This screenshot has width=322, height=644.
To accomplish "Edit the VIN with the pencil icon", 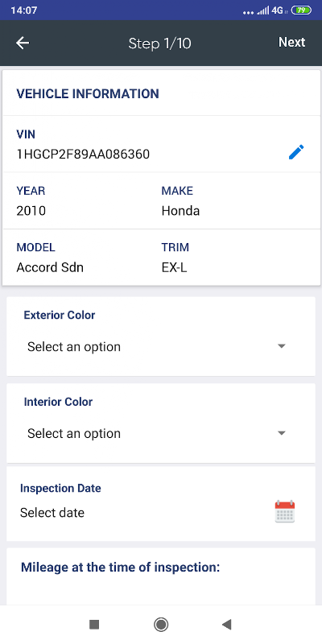I will 296,152.
